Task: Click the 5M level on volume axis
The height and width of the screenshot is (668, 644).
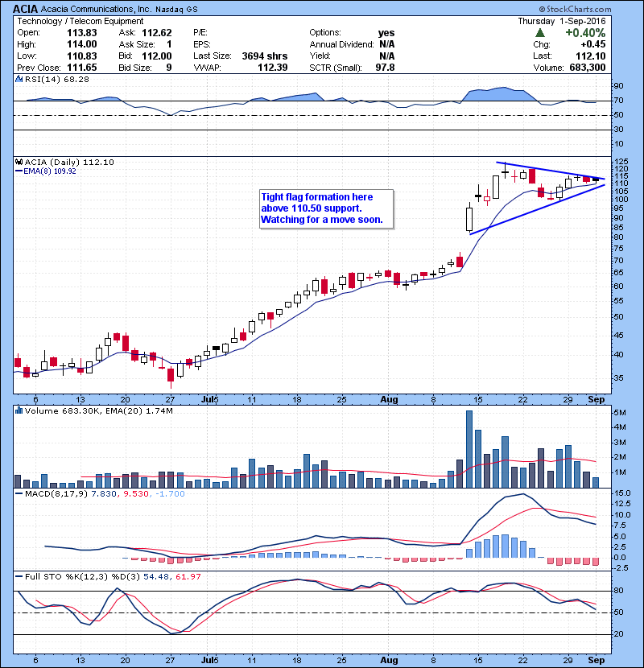Action: (620, 412)
